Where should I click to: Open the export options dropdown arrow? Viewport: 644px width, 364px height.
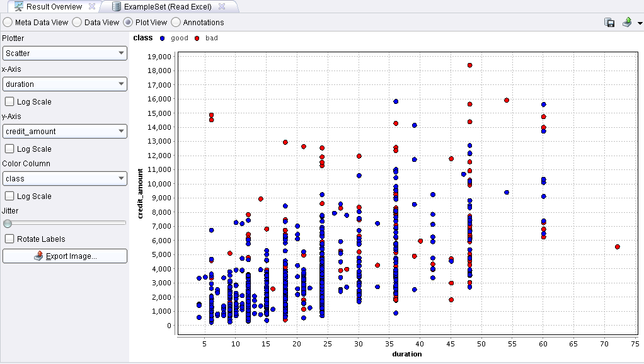click(640, 23)
